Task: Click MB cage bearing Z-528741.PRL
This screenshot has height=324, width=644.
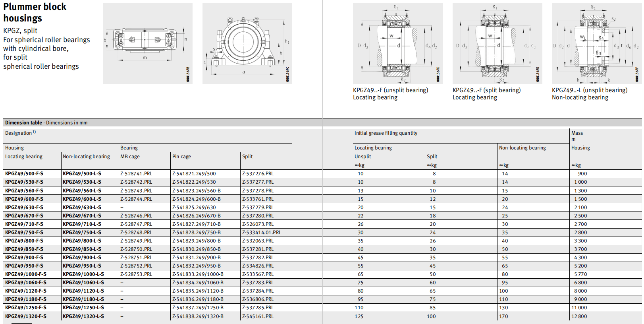Action: pyautogui.click(x=136, y=174)
